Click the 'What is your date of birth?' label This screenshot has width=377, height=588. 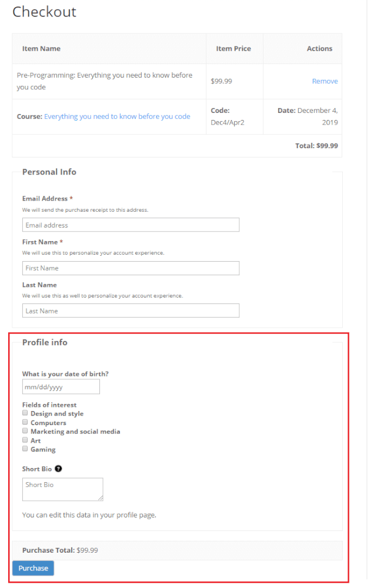point(65,374)
